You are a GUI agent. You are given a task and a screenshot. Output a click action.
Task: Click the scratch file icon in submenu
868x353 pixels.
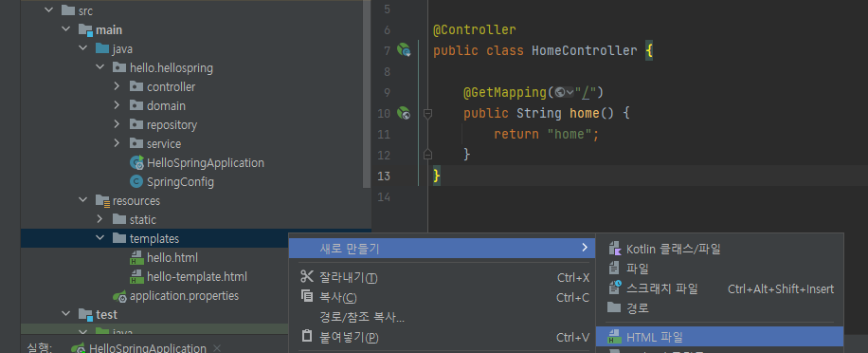point(614,288)
